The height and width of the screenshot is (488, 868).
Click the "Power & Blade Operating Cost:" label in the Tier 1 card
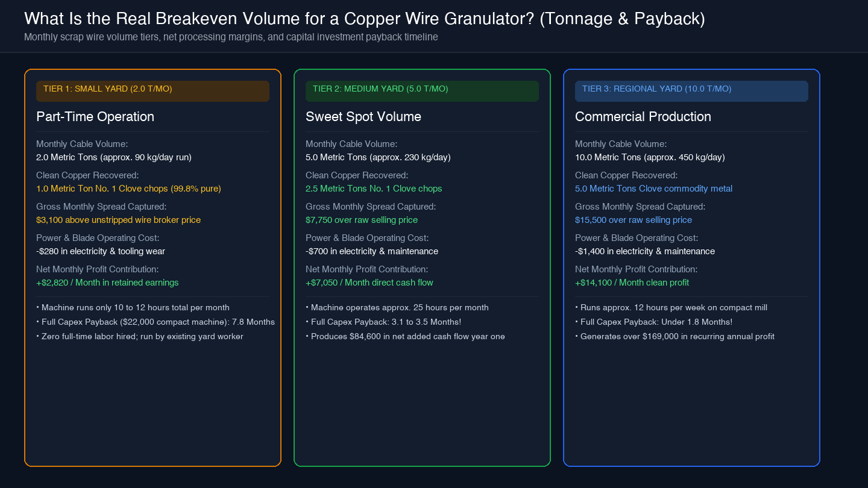tap(98, 238)
